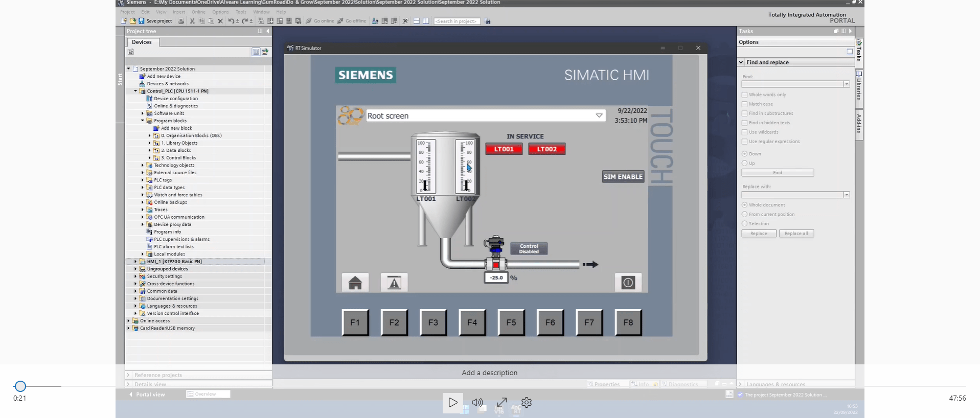Click the Save project toolbar icon
Screen dimensions: 980x418
[x=142, y=21]
